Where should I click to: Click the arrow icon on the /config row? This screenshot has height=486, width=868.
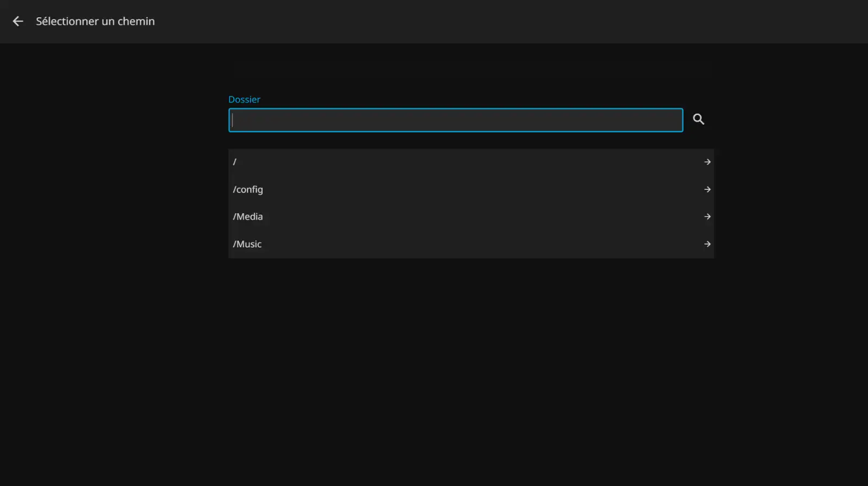pyautogui.click(x=707, y=189)
